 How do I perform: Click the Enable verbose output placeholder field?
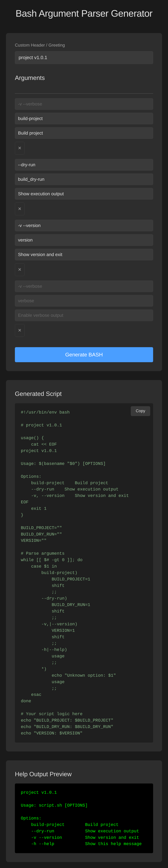pyautogui.click(x=84, y=315)
